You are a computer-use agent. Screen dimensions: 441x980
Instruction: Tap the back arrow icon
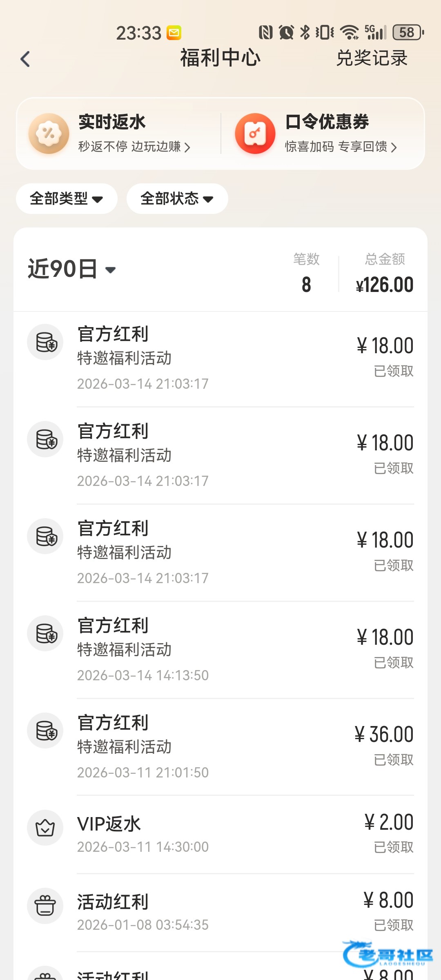pyautogui.click(x=25, y=59)
